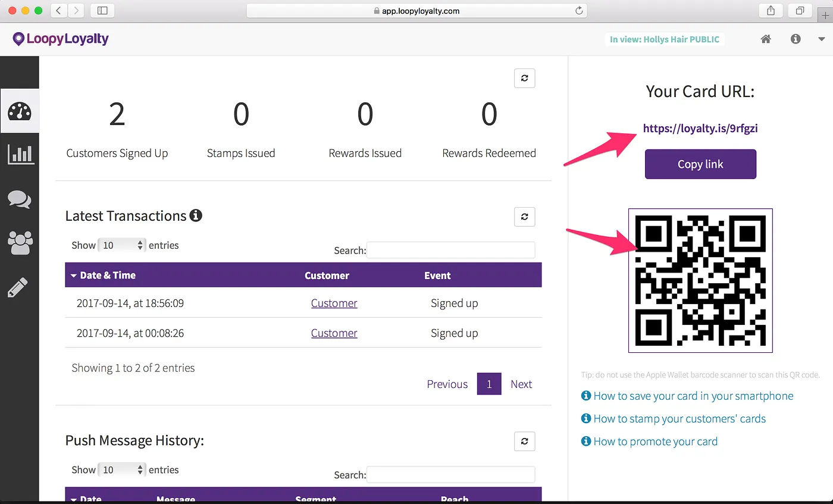Viewport: 833px width, 504px height.
Task: Focus the Latest Transactions search field
Action: click(x=451, y=250)
